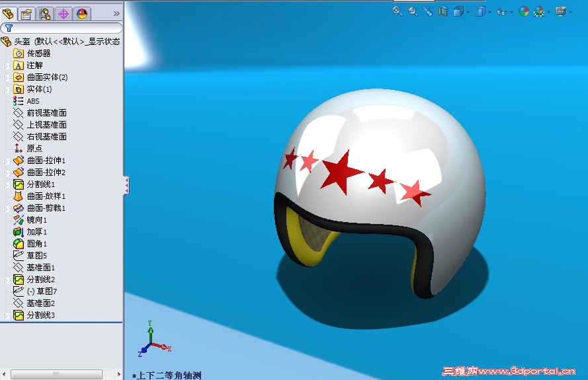Select the 曲面实体(2) surface bodies folder

tap(40, 77)
